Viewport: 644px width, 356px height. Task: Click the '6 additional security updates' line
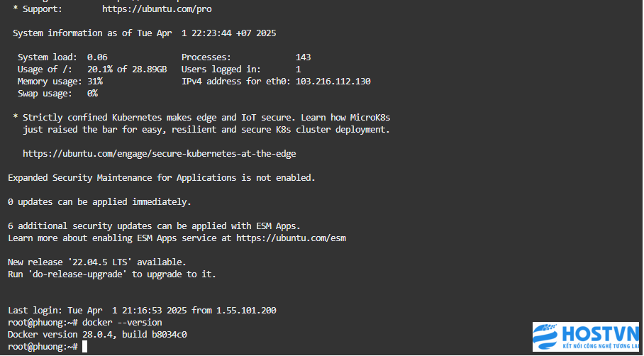[154, 226]
